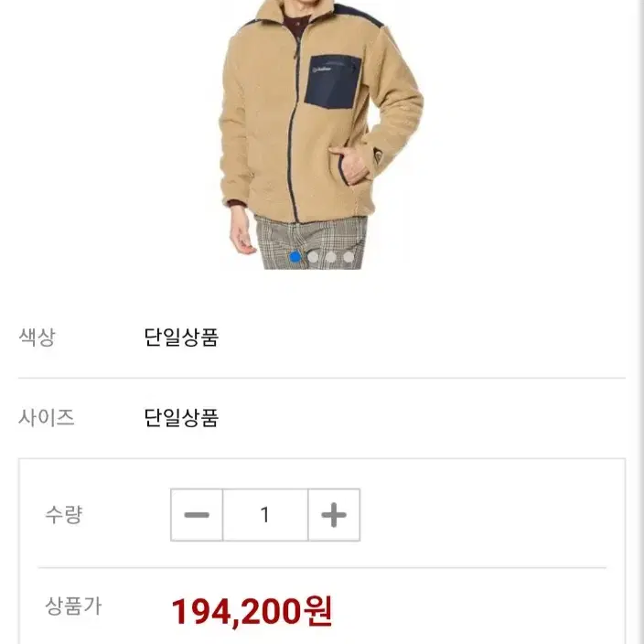Screen dimensions: 644x644
Task: Click the jacket's front zipper
Action: coord(292,132)
